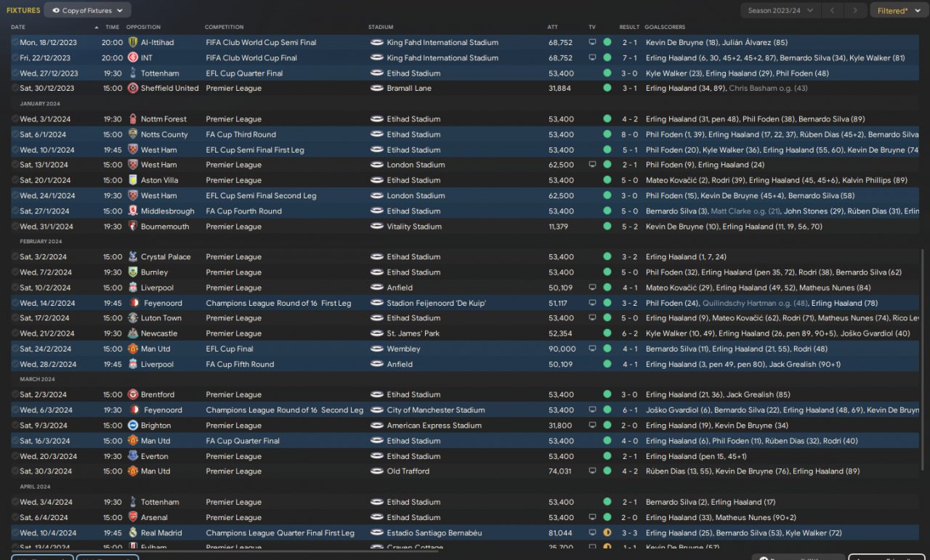Click the eye icon in Copy of Fixtures
The height and width of the screenshot is (560, 930).
tap(55, 11)
